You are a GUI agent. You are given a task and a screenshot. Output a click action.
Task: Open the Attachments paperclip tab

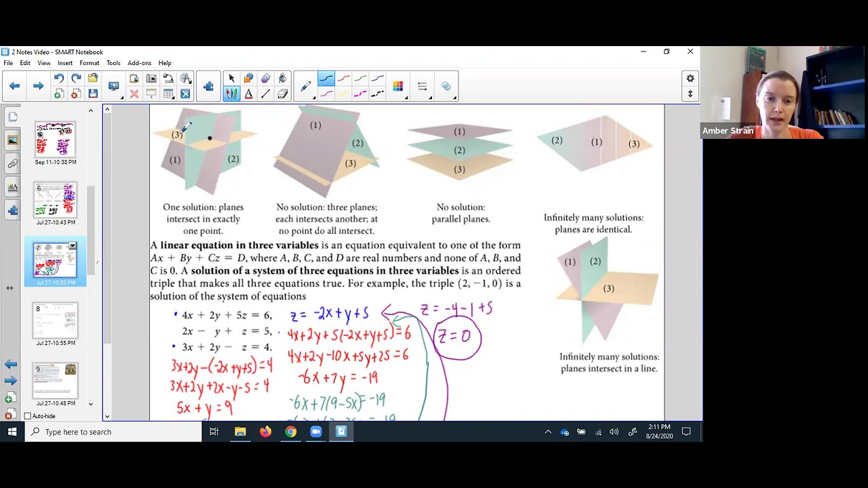[12, 163]
